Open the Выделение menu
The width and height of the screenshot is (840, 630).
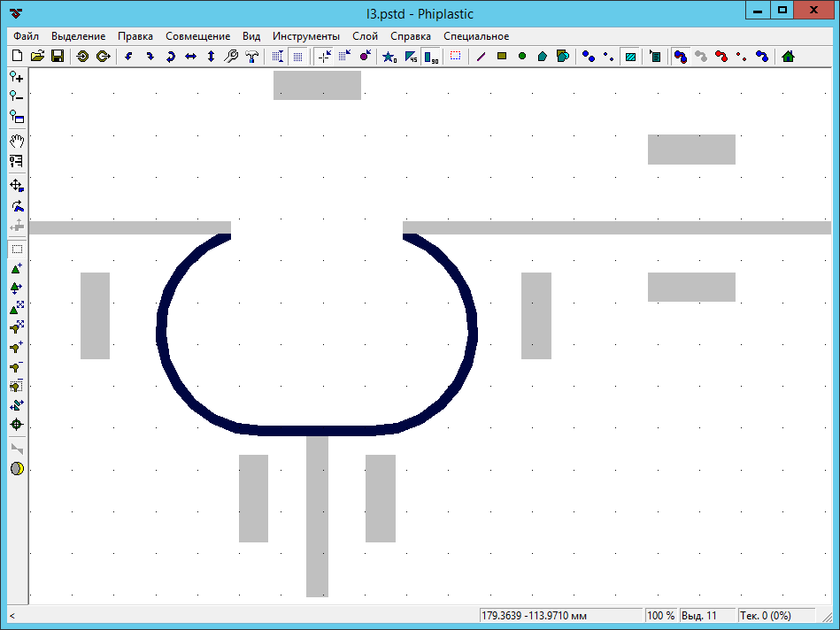pyautogui.click(x=78, y=36)
